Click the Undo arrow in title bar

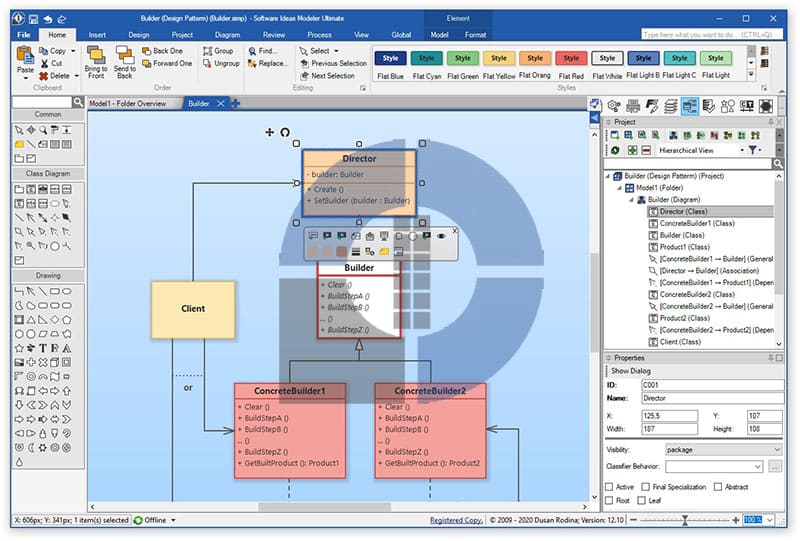point(47,19)
